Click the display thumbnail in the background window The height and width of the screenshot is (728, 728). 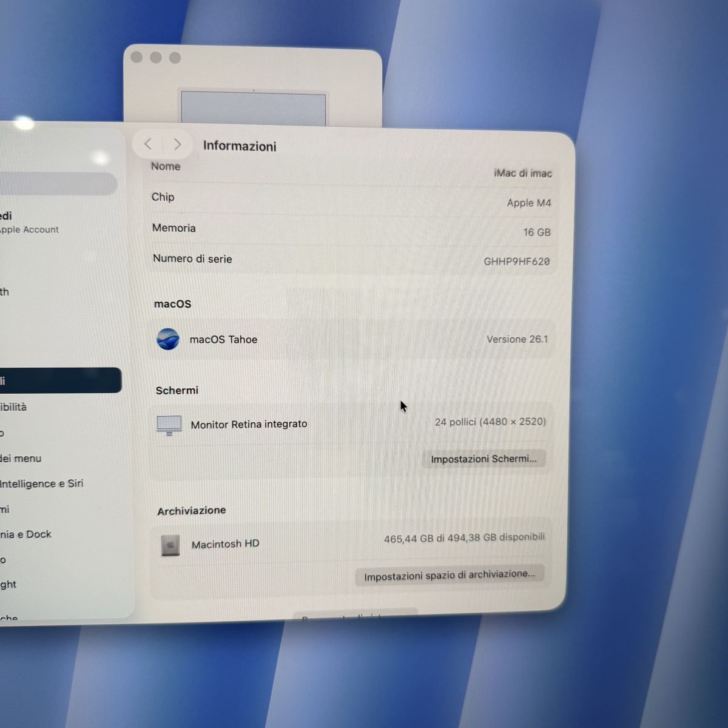pyautogui.click(x=253, y=109)
